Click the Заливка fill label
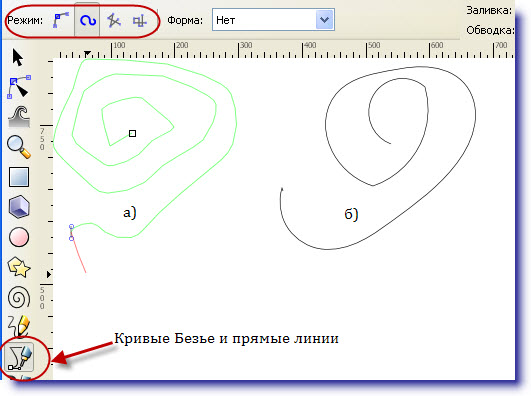This screenshot has width=531, height=396. coord(489,11)
